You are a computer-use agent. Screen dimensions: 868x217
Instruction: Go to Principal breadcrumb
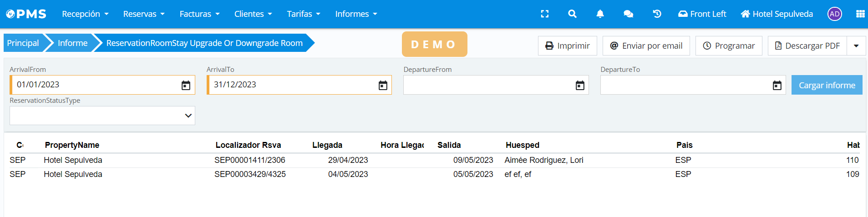click(x=23, y=43)
